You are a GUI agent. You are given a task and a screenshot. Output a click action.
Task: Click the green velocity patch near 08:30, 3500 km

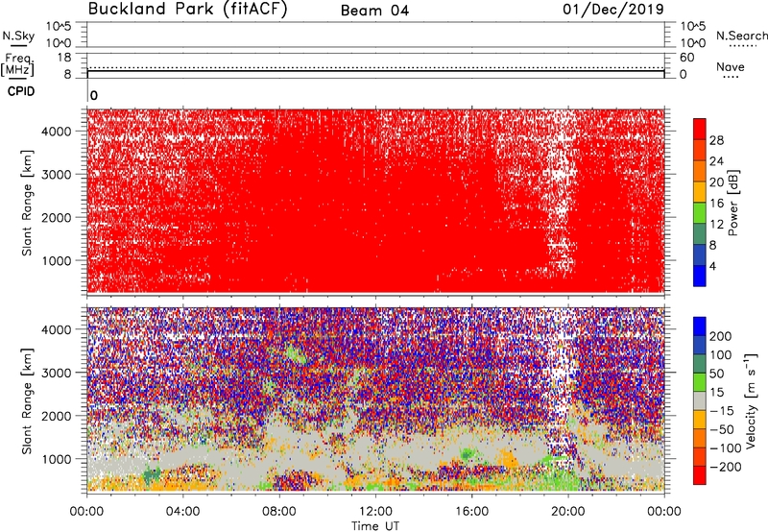[x=296, y=353]
